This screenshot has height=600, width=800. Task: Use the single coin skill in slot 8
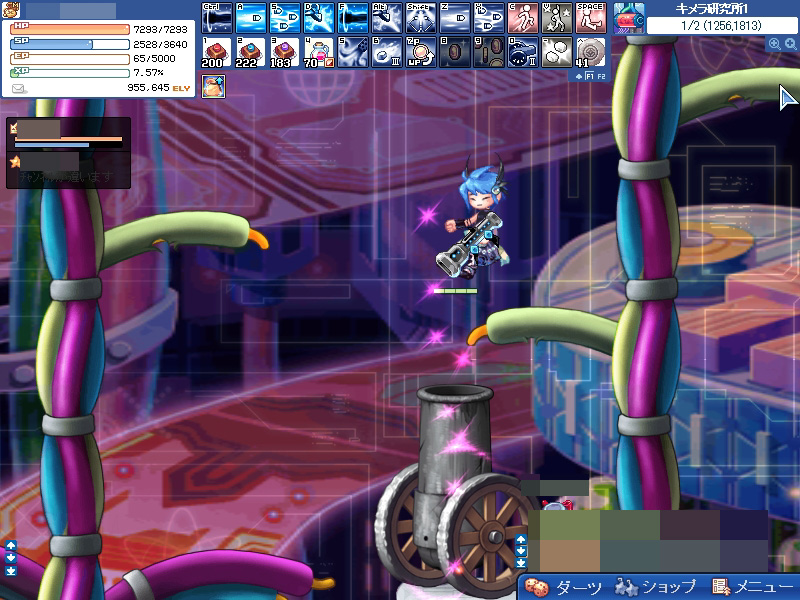click(x=455, y=52)
